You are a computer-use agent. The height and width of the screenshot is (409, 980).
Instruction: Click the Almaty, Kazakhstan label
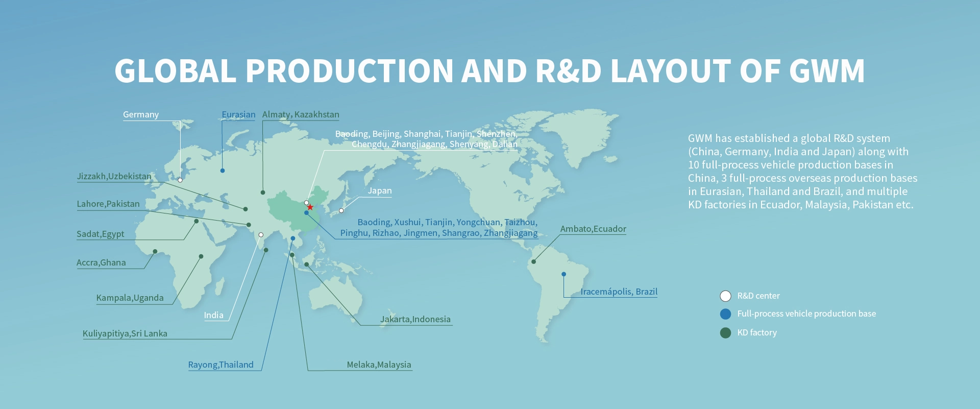(301, 115)
